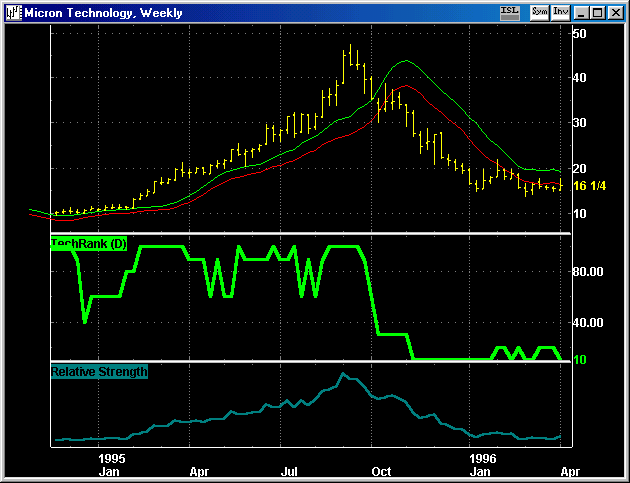Select the TechRank (D) indicator label
Screen dimensions: 630x483
[x=89, y=244]
